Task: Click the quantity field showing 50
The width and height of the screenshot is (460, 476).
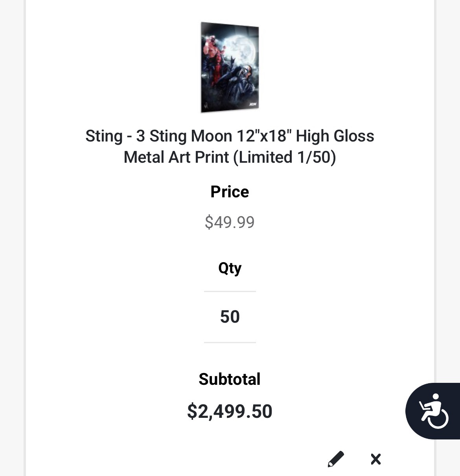Action: pyautogui.click(x=230, y=317)
